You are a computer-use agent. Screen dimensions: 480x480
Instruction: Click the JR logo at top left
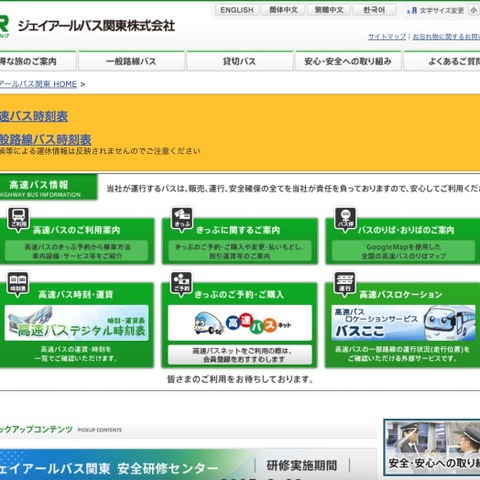(x=4, y=26)
